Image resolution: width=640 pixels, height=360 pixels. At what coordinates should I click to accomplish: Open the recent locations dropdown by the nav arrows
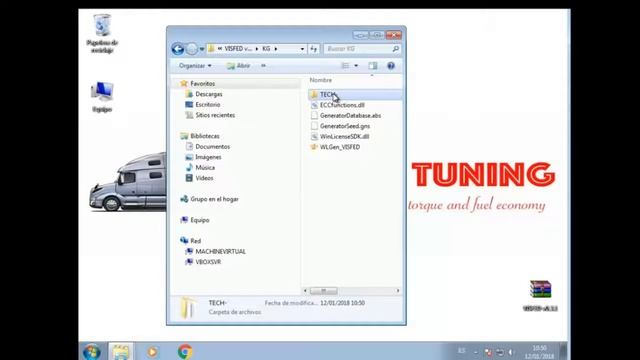click(x=202, y=49)
